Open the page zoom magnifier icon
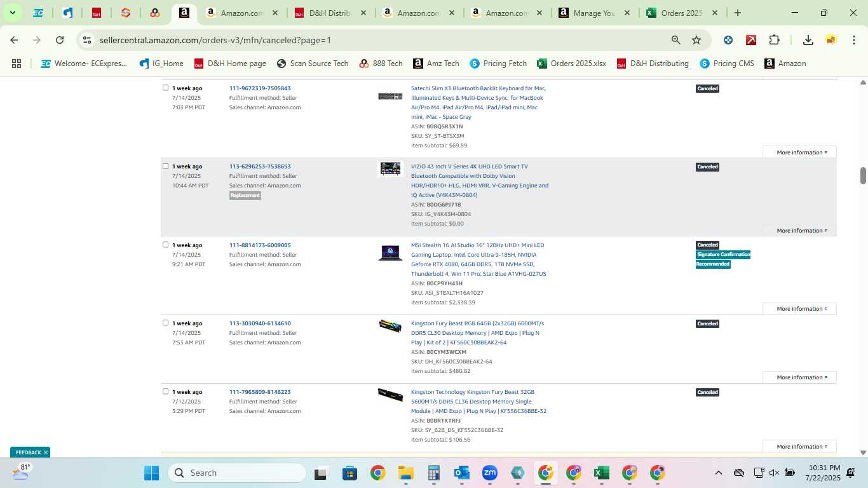 [676, 40]
